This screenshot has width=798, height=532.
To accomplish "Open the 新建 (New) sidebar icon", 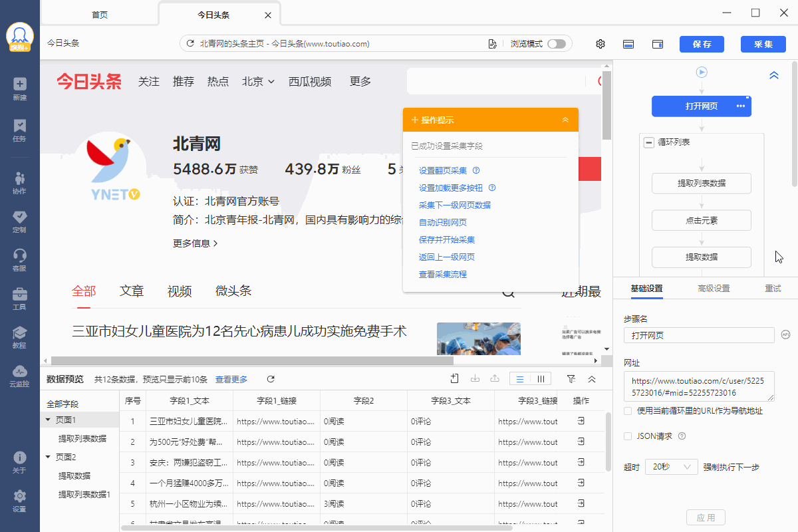I will tap(19, 89).
